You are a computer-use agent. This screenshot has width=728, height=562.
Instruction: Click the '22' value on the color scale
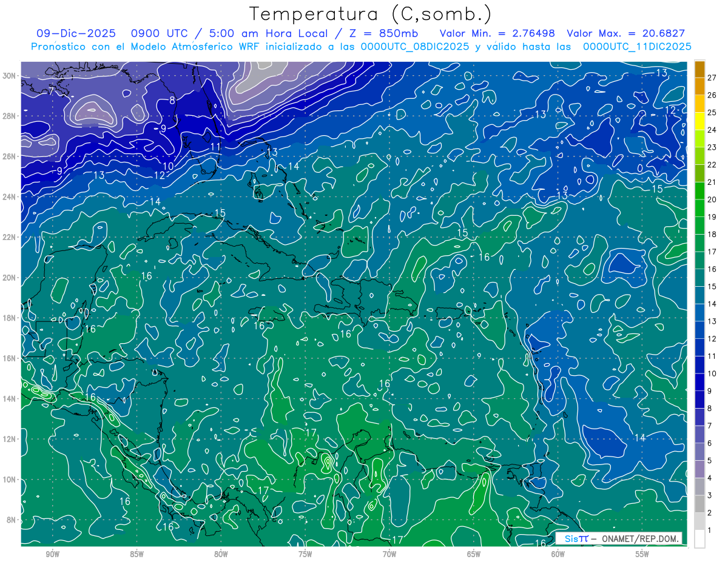712,165
